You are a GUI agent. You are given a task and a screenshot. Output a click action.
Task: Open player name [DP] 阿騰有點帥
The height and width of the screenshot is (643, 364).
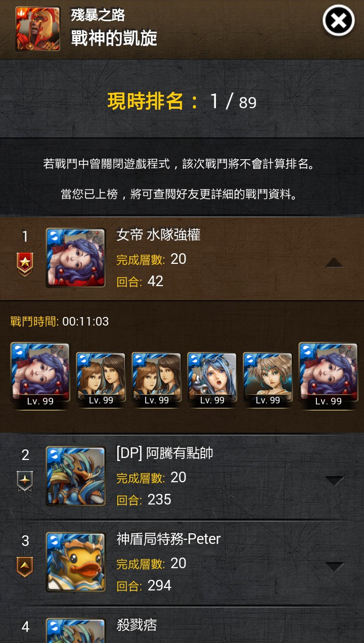164,453
